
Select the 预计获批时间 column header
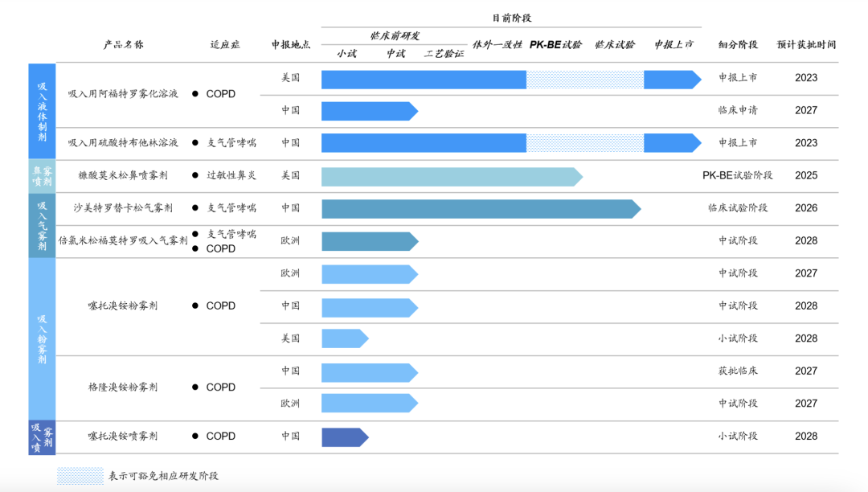tap(806, 45)
